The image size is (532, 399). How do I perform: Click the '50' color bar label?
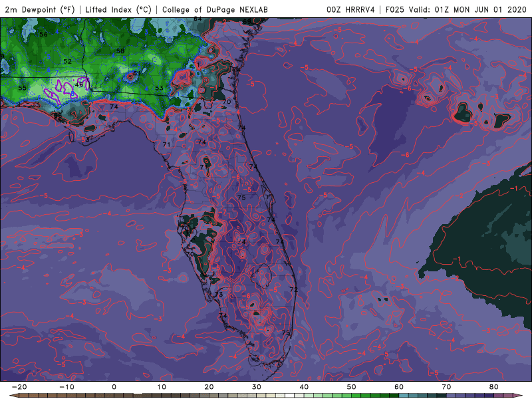click(352, 387)
